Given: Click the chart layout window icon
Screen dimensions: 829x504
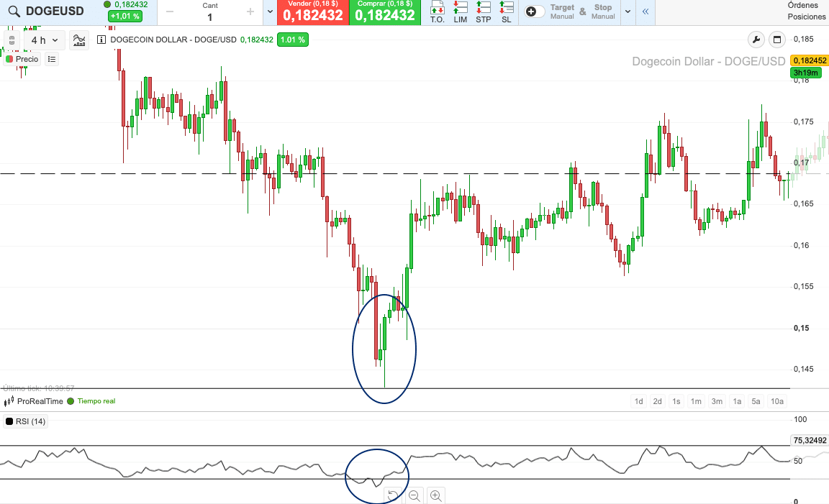Looking at the screenshot, I should coord(776,40).
